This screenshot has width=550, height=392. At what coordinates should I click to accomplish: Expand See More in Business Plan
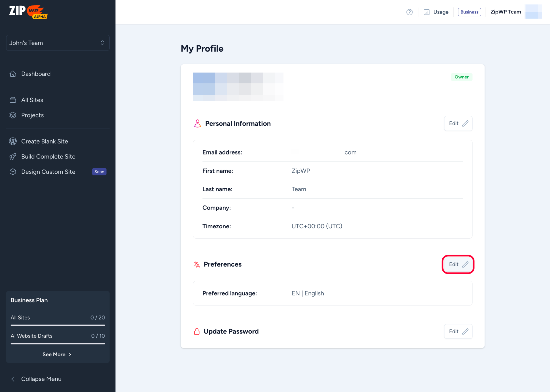coord(57,354)
